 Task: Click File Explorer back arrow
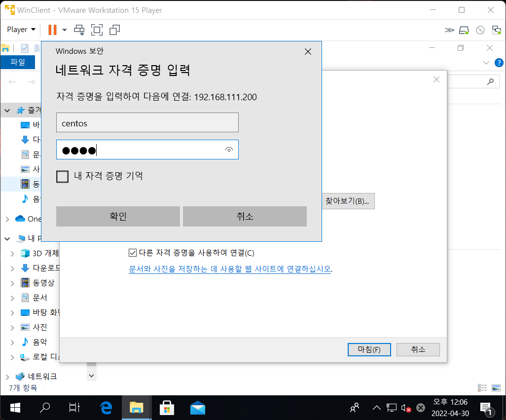pyautogui.click(x=12, y=82)
